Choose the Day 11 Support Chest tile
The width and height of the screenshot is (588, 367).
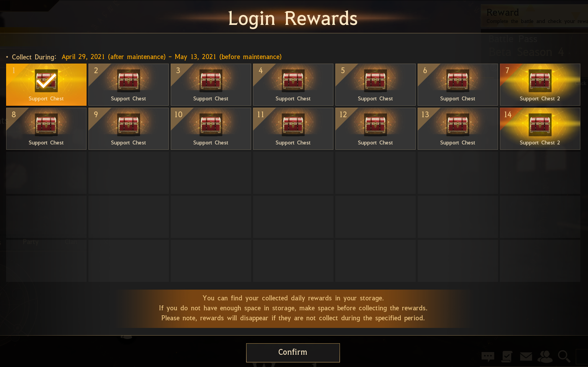click(293, 129)
